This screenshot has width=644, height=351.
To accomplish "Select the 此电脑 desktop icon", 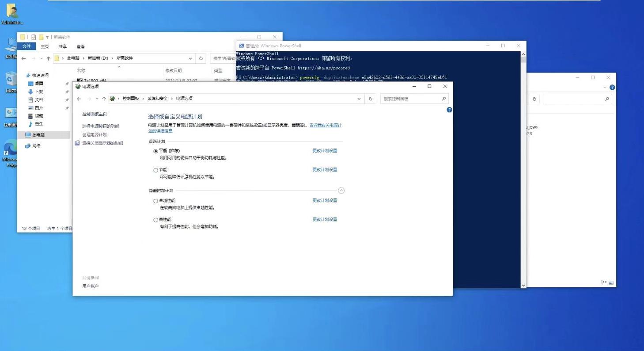I will click(11, 45).
